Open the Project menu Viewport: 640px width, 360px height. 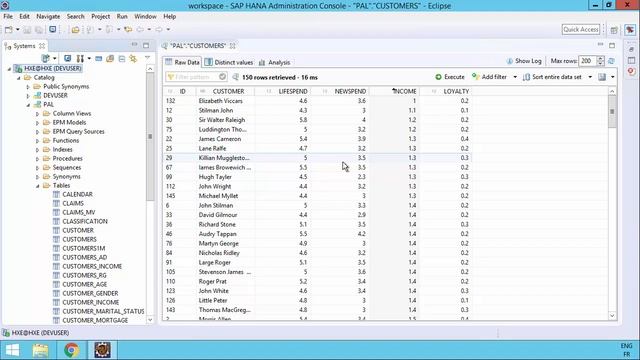coord(100,16)
